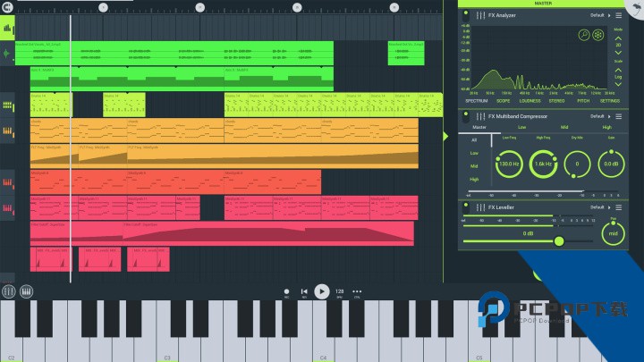Toggle the piano keyboard view button
The image size is (644, 362).
coord(26,291)
